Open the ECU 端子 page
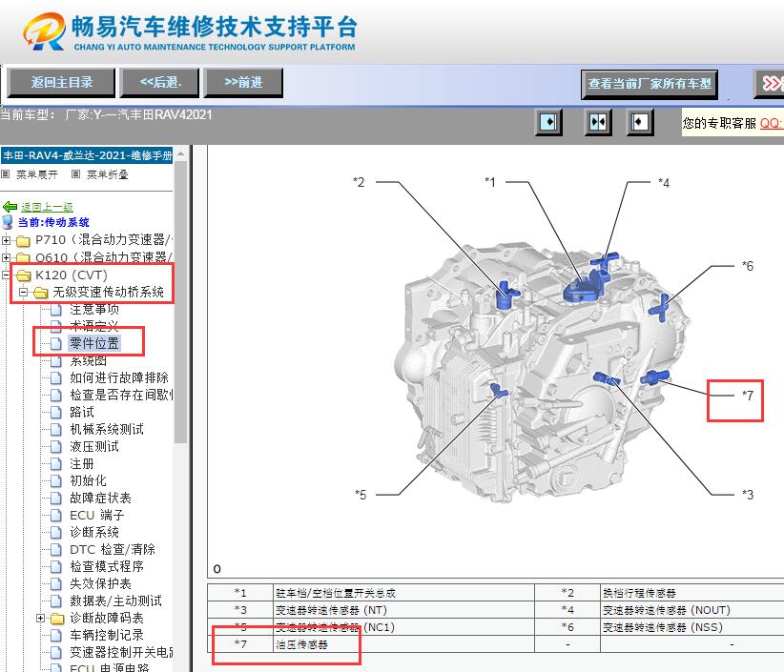Viewport: 784px width, 672px height. (x=97, y=515)
